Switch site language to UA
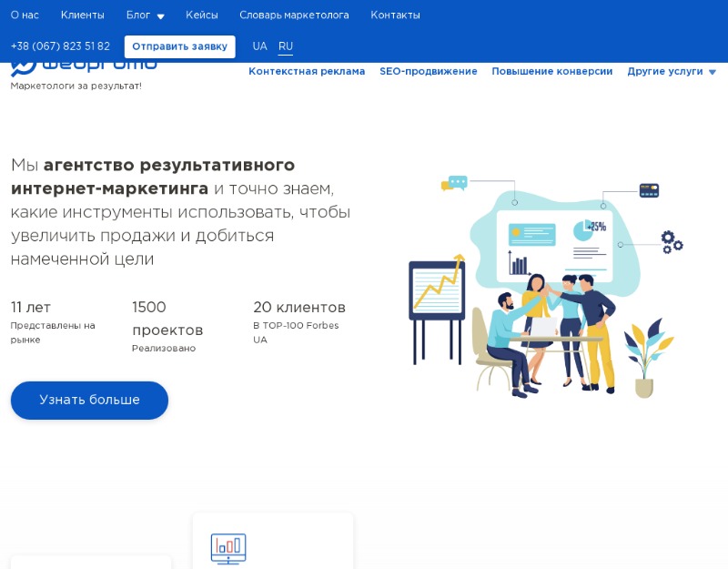The image size is (728, 569). click(259, 46)
